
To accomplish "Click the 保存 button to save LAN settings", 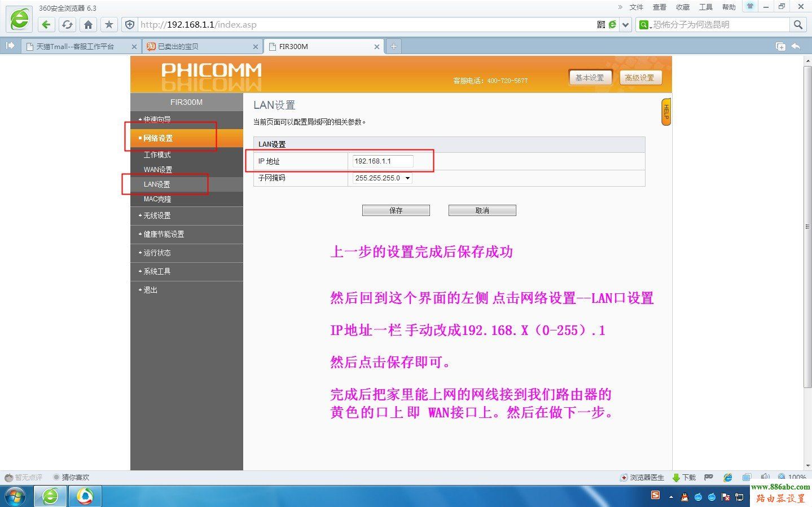I will [396, 210].
